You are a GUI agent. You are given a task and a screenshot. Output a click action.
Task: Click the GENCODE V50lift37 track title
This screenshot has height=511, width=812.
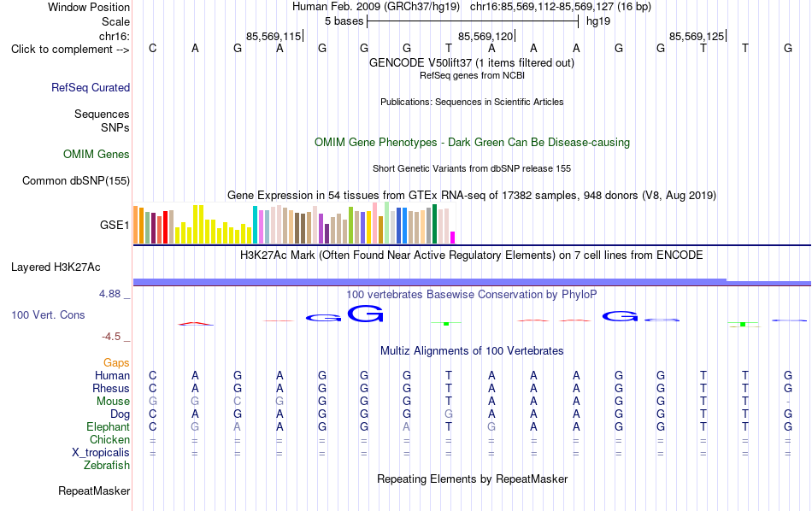point(472,62)
